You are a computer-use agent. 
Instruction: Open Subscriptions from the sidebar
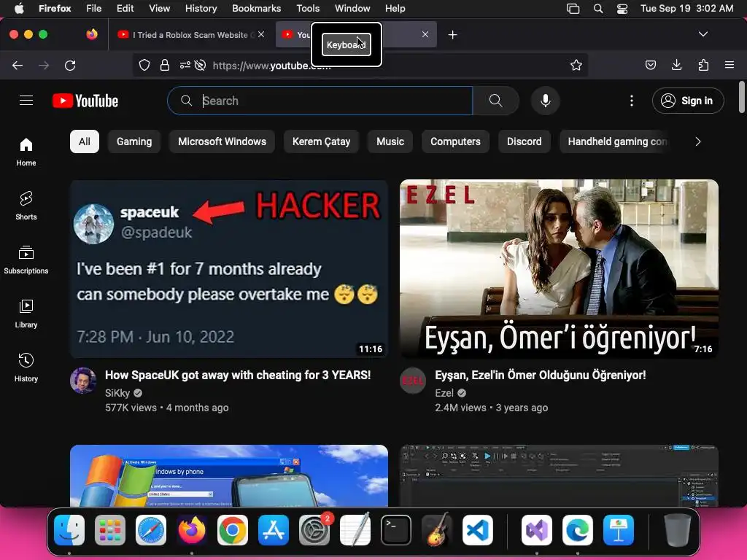pos(26,260)
